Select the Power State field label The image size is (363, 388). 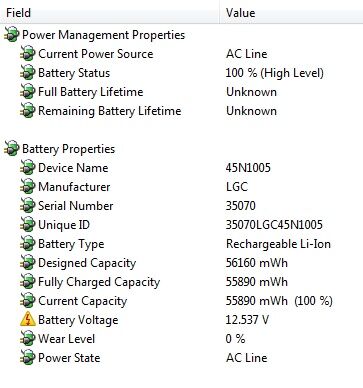pos(69,358)
